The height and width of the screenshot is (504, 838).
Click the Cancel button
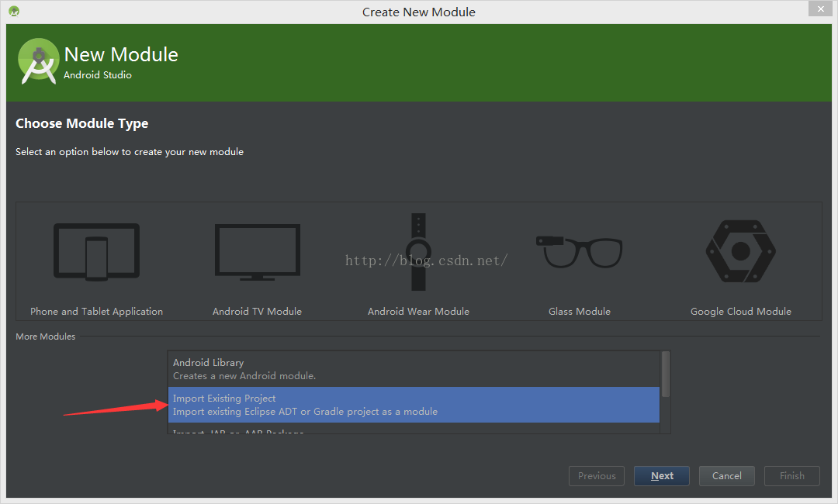coord(727,476)
